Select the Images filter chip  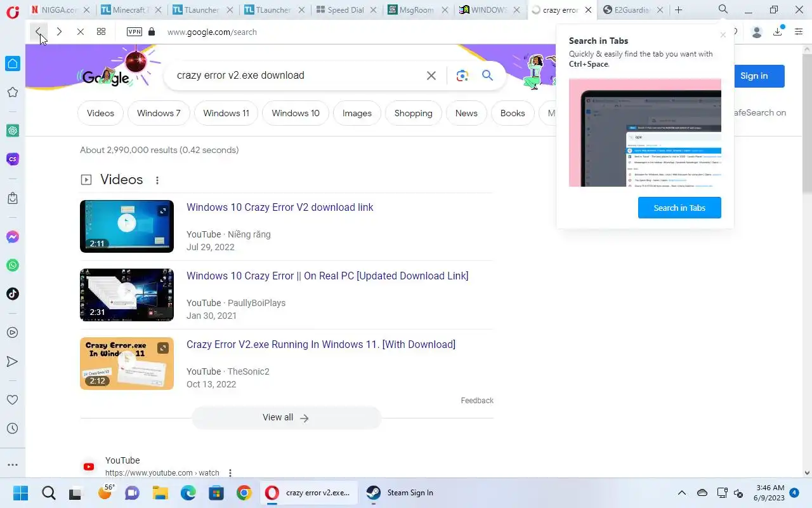tap(357, 113)
